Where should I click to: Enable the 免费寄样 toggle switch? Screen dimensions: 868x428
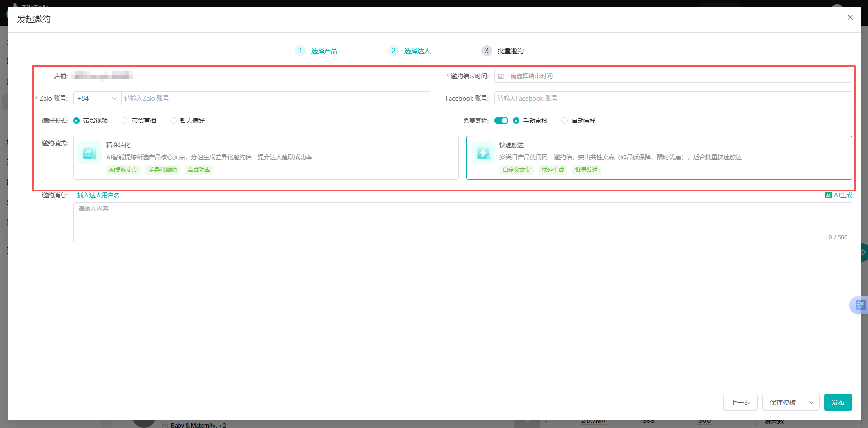[x=501, y=120]
